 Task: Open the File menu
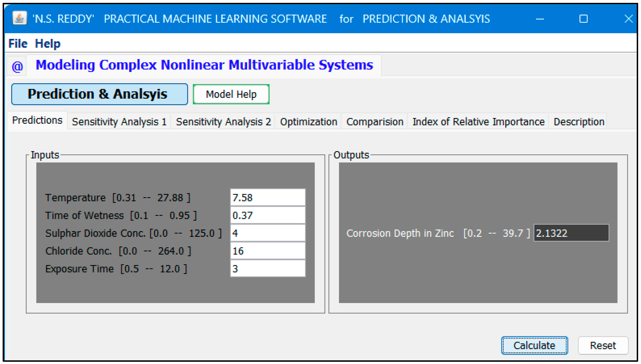[x=18, y=44]
